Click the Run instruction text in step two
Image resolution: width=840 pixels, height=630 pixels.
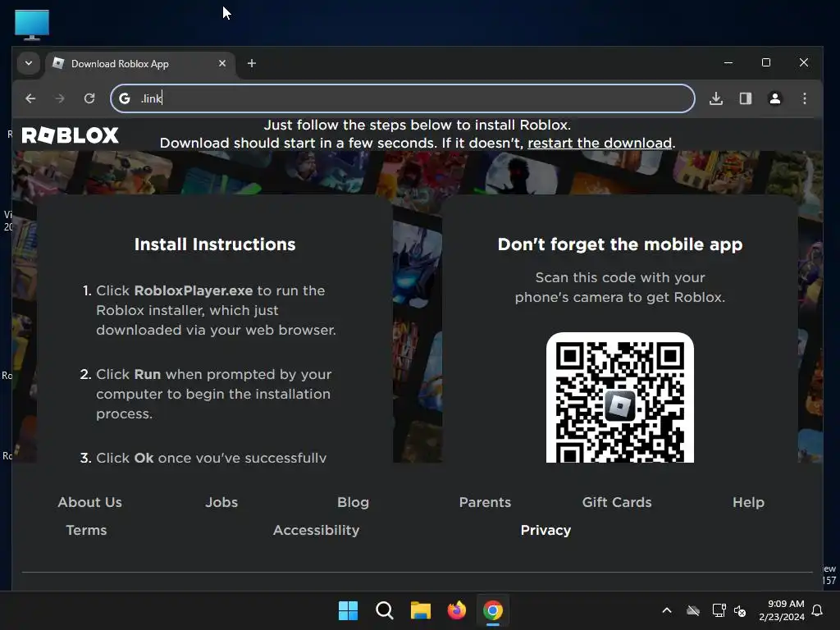pyautogui.click(x=148, y=374)
